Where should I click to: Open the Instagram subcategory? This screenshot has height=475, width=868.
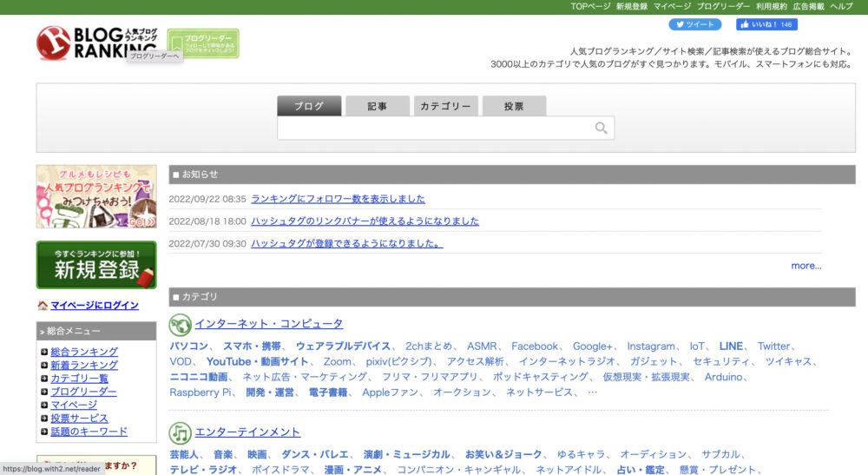click(651, 346)
